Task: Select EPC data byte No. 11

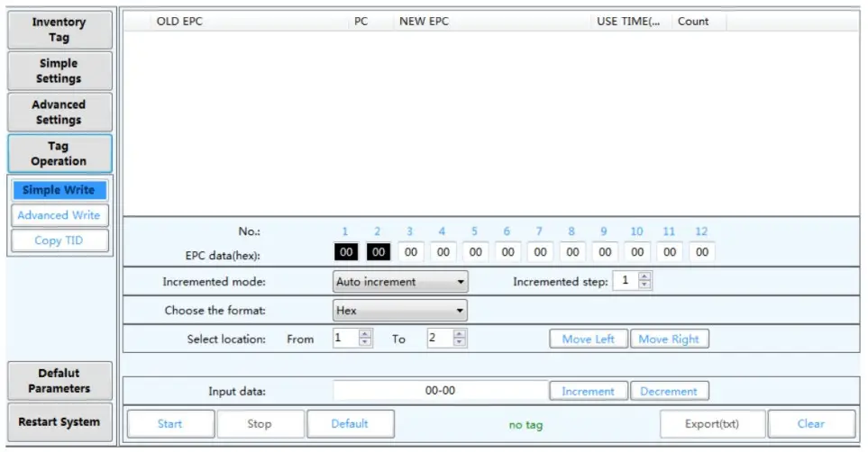Action: click(670, 252)
